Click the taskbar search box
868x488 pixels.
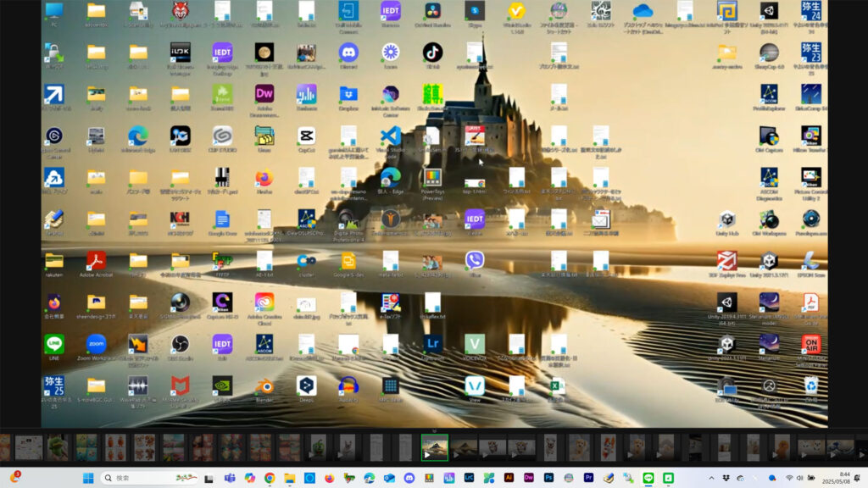coord(149,478)
